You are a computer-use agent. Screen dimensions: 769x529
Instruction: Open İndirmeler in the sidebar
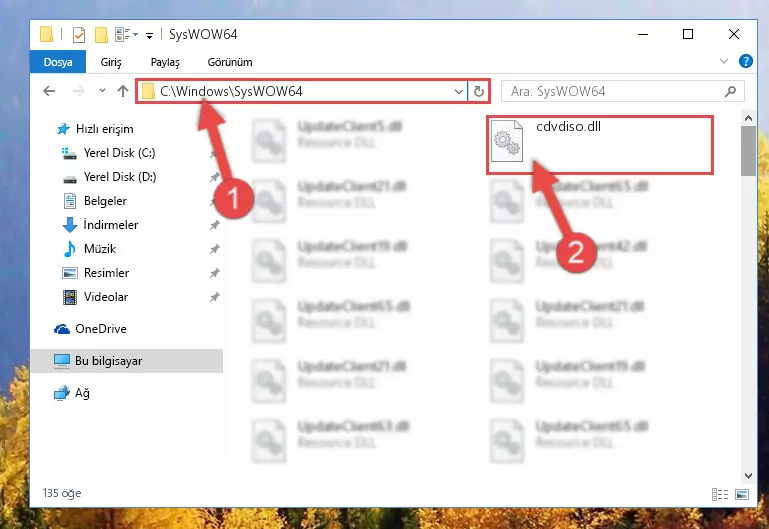pos(101,225)
